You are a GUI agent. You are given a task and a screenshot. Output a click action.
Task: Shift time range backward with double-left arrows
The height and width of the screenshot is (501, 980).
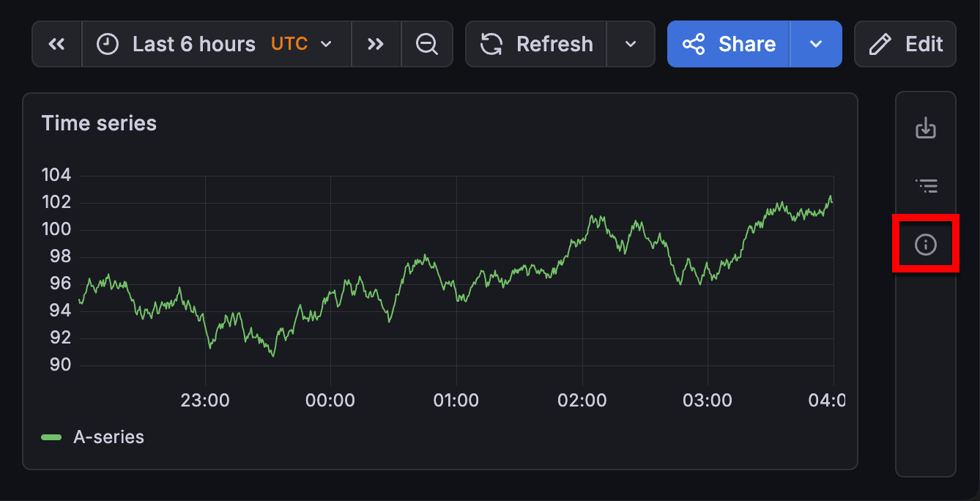click(x=56, y=44)
